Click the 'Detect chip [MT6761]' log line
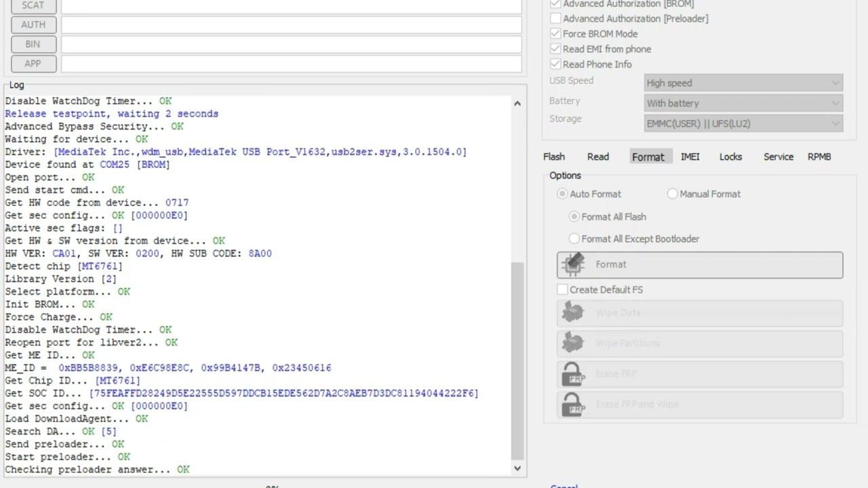This screenshot has width=868, height=488. (x=64, y=266)
